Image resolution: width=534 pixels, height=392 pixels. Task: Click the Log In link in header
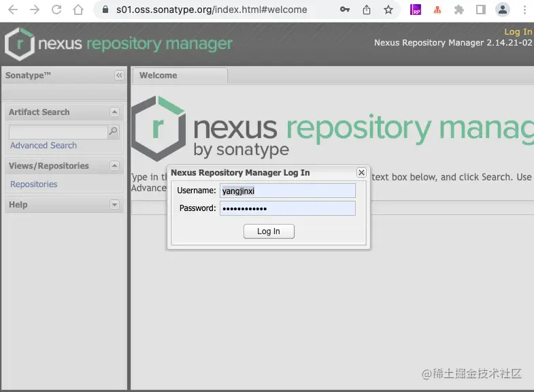point(518,32)
